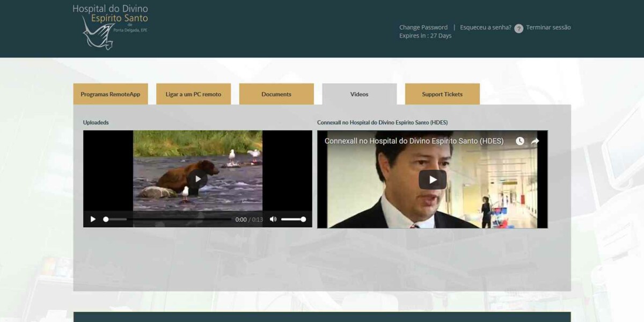
Task: Open the Ligar a um PC remoto tab
Action: [x=193, y=94]
